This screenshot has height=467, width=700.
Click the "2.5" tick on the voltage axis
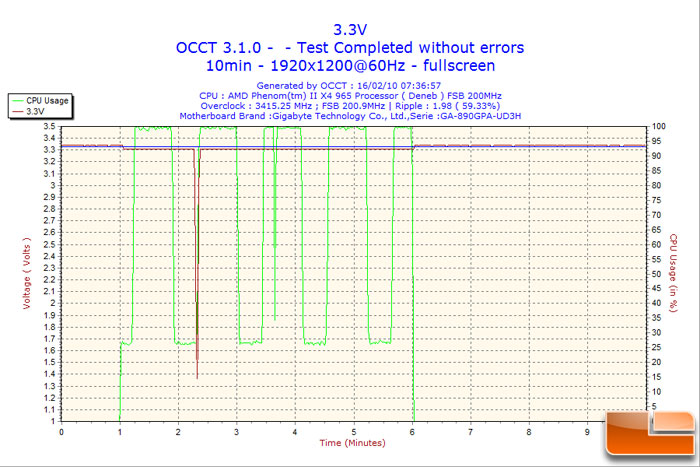tap(50, 244)
